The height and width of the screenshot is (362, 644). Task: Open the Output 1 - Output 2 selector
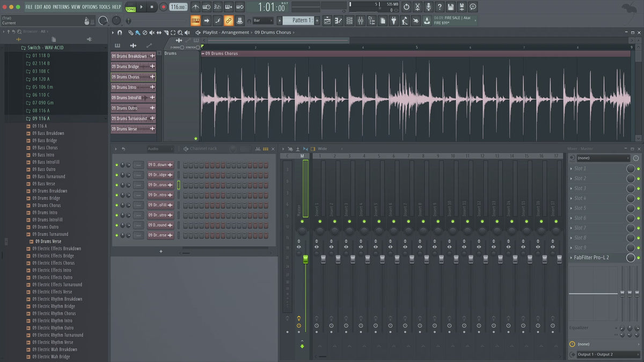click(604, 354)
